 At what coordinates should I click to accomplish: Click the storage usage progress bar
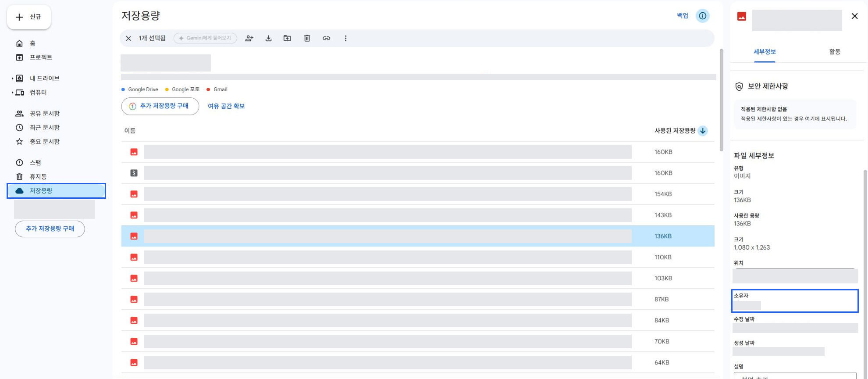coord(419,77)
